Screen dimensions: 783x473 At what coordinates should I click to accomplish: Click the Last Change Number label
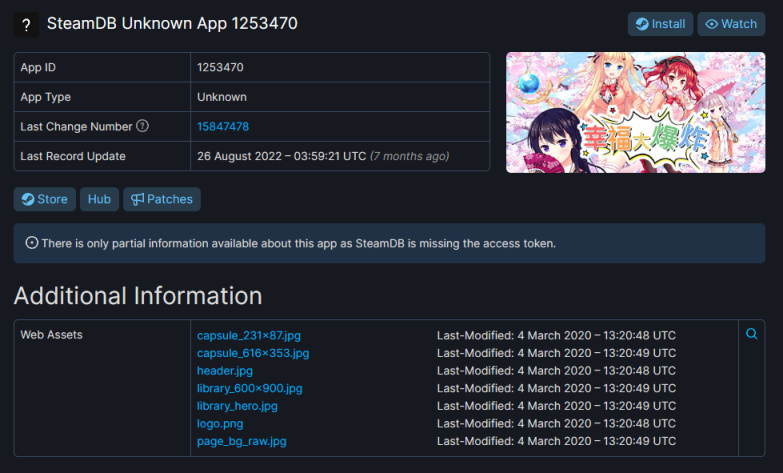pyautogui.click(x=76, y=127)
